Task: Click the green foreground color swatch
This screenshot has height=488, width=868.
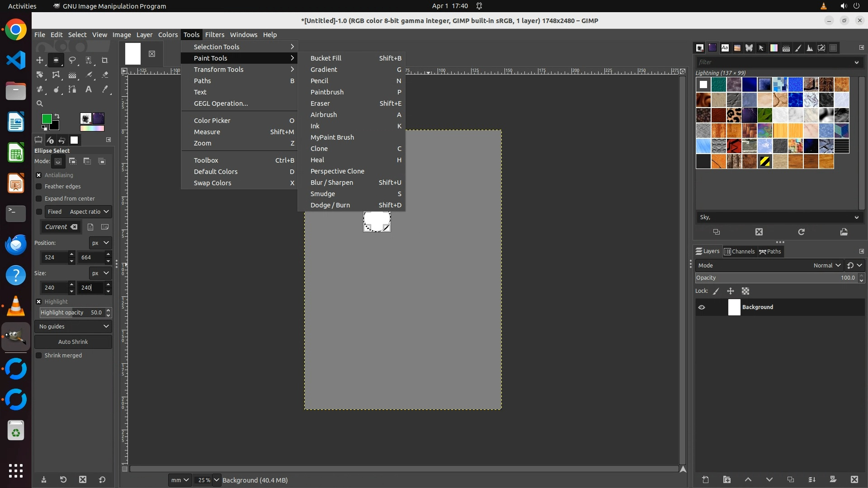Action: coord(46,118)
